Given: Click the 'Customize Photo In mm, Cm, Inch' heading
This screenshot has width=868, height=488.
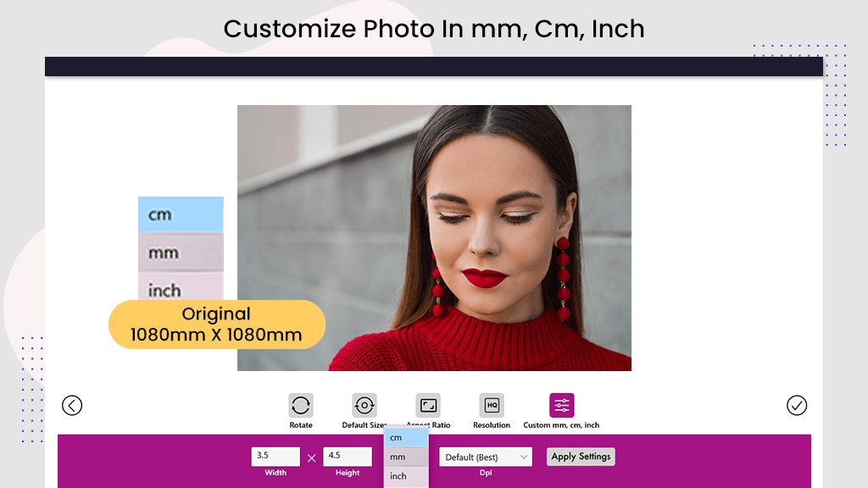Looking at the screenshot, I should point(434,29).
